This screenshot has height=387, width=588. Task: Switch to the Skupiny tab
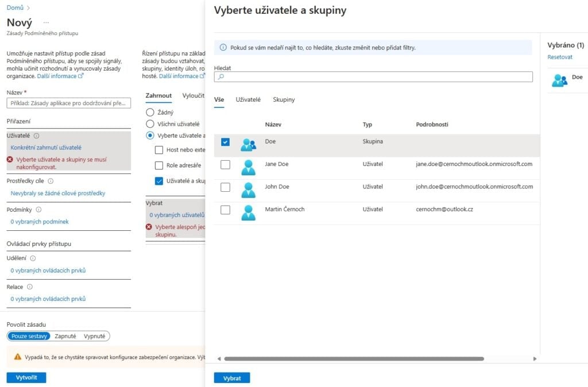click(284, 99)
